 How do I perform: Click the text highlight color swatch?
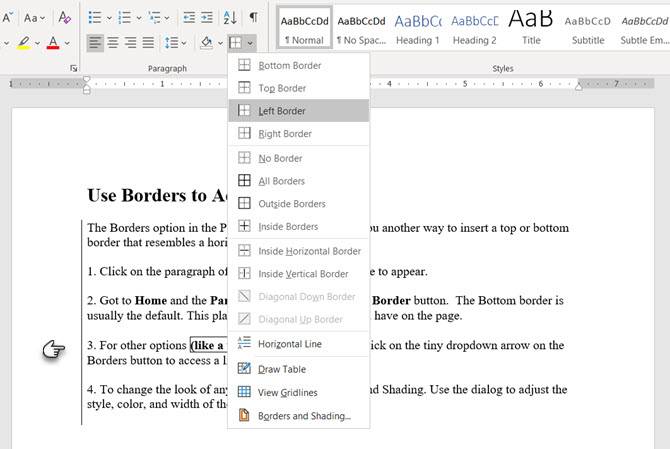point(25,43)
